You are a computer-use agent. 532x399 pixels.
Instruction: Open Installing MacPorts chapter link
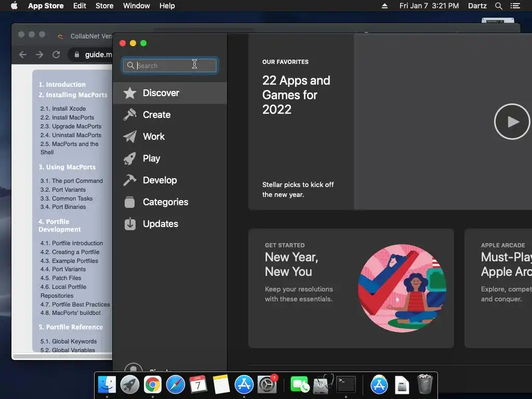(73, 95)
